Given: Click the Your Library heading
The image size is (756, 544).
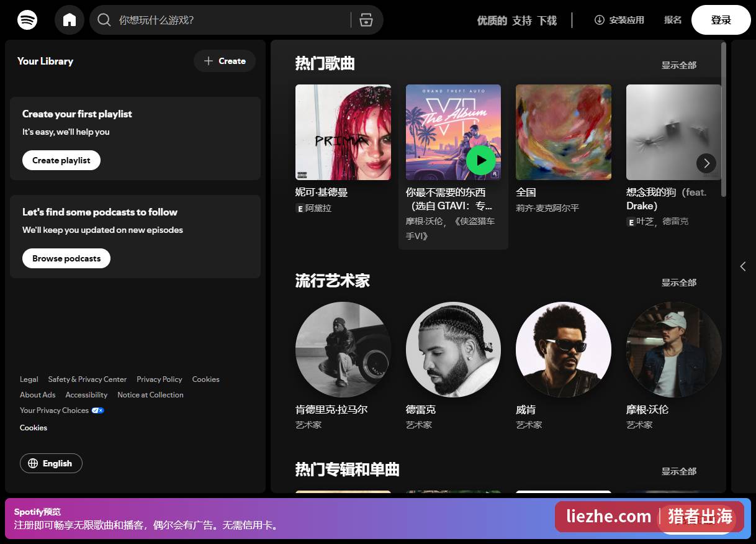Looking at the screenshot, I should [45, 61].
